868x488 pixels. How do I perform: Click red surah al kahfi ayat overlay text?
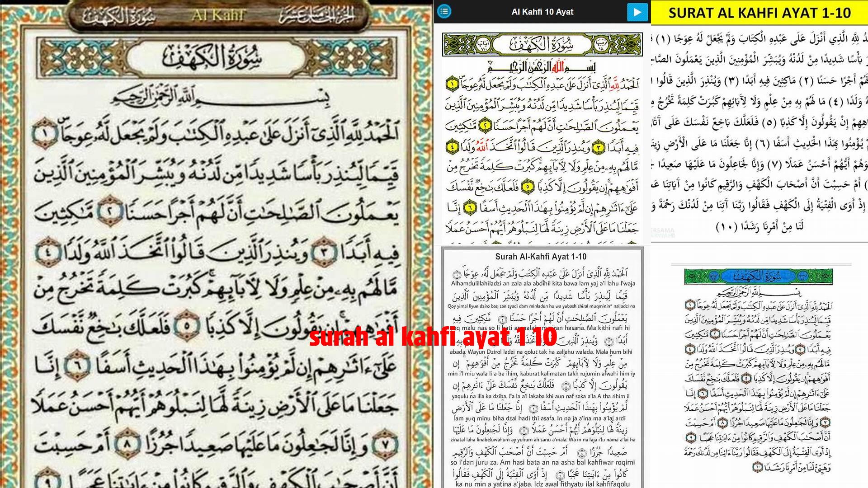[x=433, y=337]
